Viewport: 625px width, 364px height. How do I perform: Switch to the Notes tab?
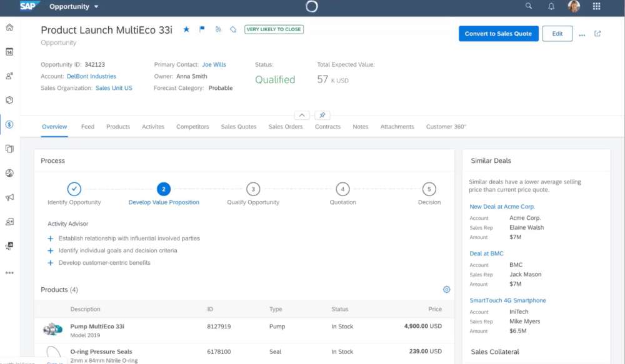pos(361,127)
